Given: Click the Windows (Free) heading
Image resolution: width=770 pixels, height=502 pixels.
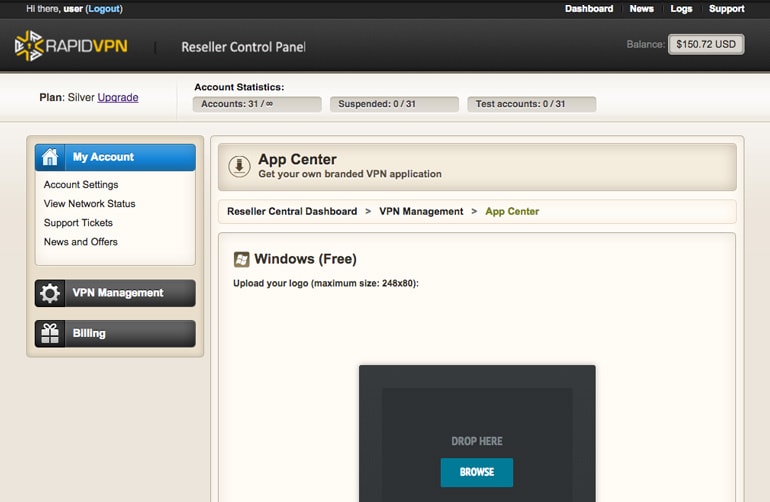Looking at the screenshot, I should point(305,259).
